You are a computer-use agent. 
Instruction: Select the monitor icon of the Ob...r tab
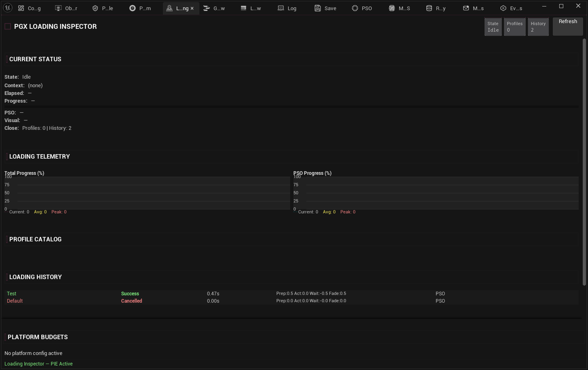pyautogui.click(x=58, y=8)
